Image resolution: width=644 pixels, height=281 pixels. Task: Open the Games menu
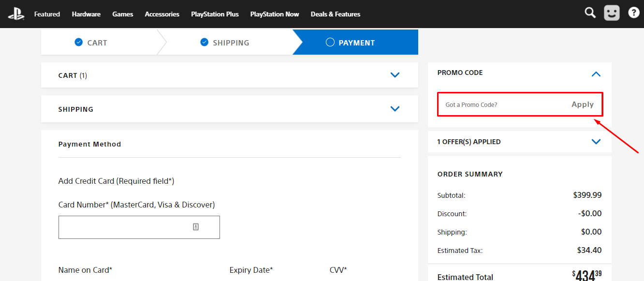click(x=123, y=14)
